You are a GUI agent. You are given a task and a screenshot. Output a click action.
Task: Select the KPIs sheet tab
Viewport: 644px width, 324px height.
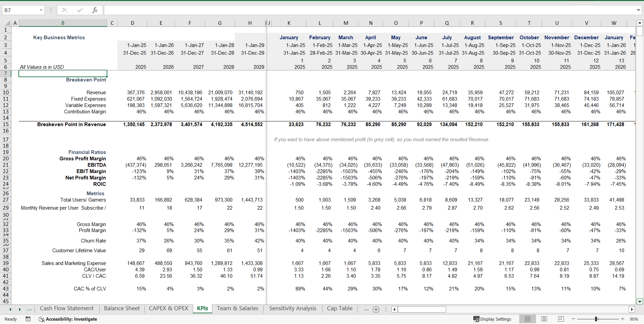[x=203, y=309]
